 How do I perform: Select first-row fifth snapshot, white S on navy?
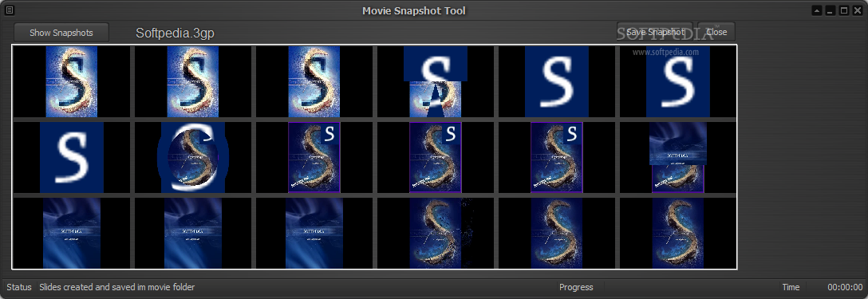pos(556,81)
